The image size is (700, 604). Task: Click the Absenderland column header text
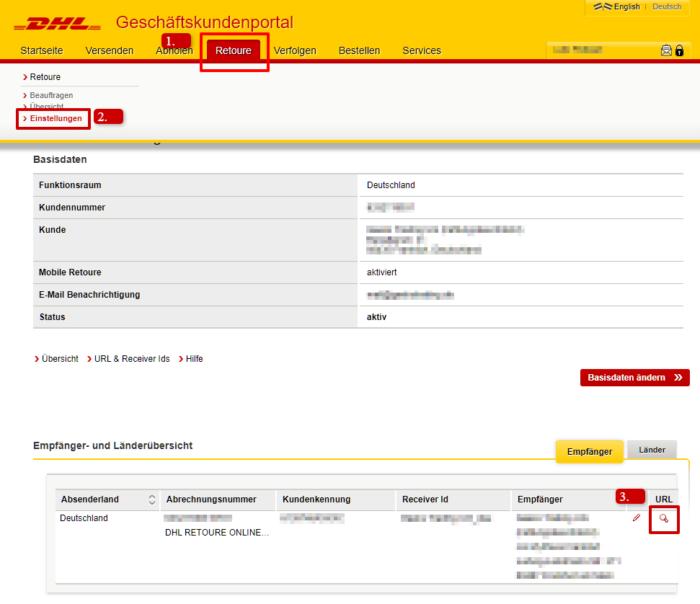(89, 499)
